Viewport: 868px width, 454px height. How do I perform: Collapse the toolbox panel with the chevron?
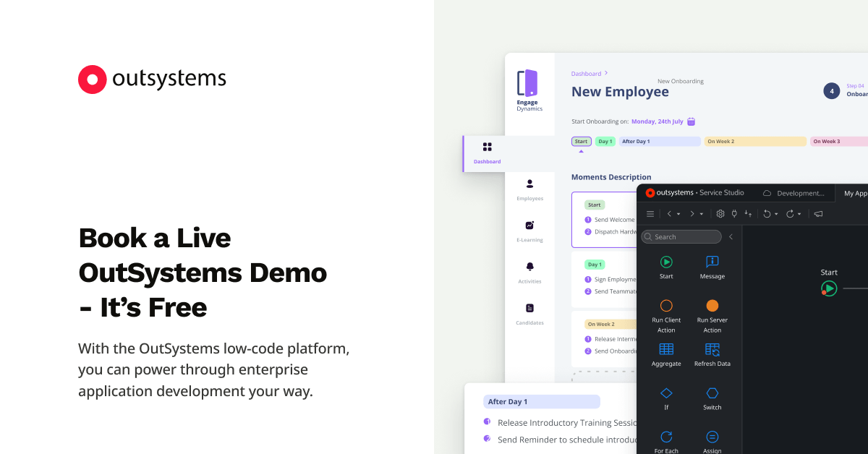731,237
